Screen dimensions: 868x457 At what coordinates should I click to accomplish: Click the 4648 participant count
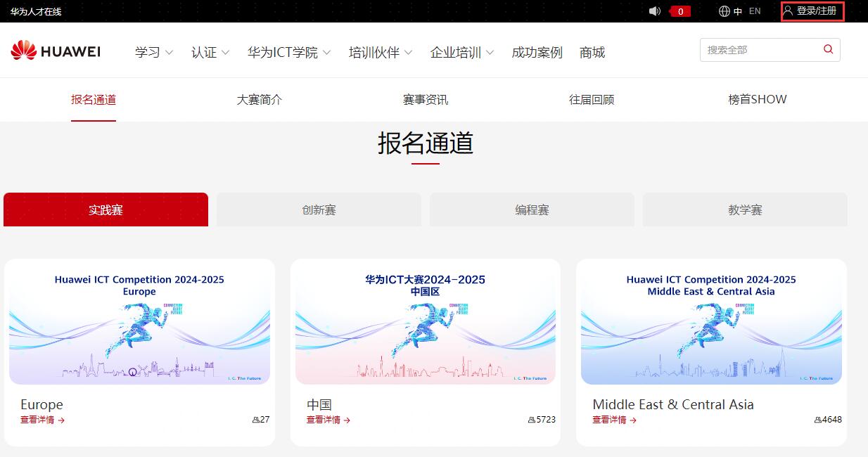832,420
